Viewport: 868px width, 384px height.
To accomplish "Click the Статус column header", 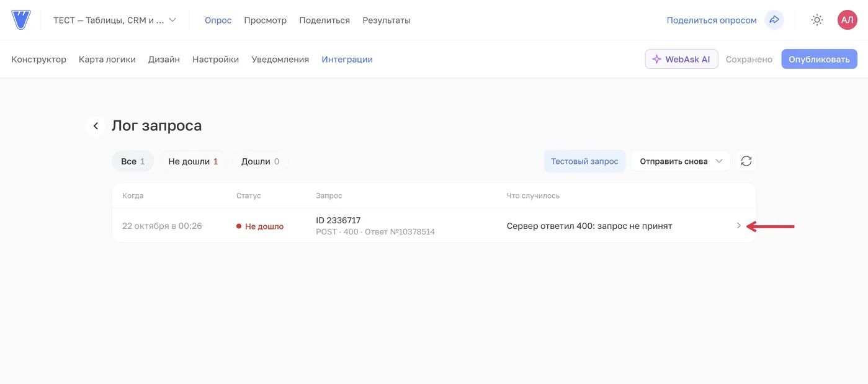I will click(248, 195).
